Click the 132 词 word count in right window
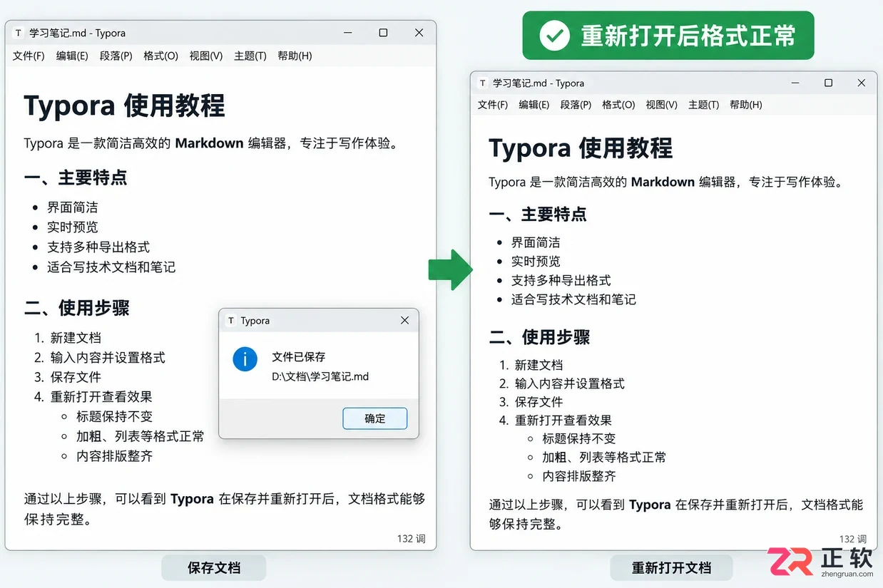Screen dimensions: 883x588 click(853, 539)
